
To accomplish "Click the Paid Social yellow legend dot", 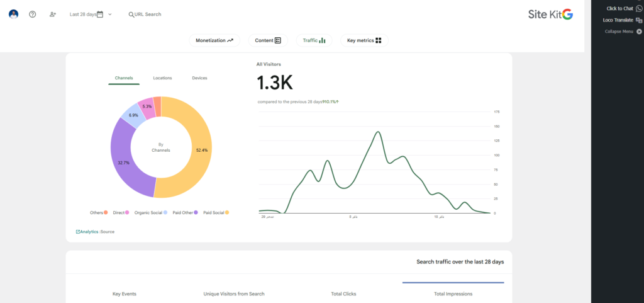I will point(227,213).
